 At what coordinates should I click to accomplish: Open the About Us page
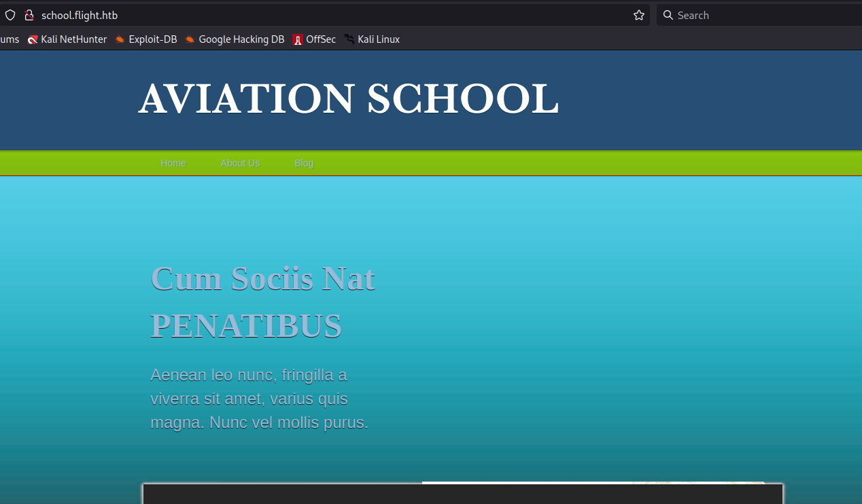click(240, 163)
